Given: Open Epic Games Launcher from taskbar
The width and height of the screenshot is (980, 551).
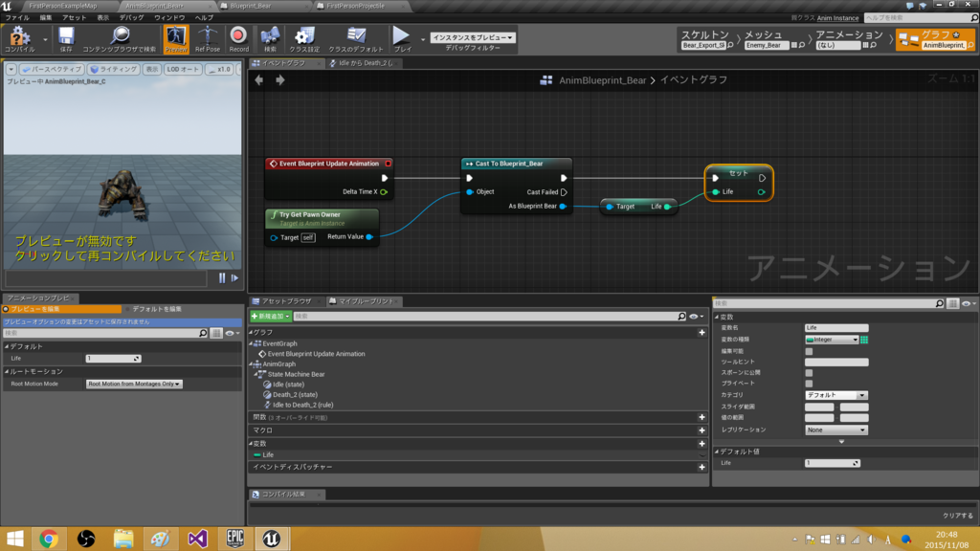Looking at the screenshot, I should pos(235,539).
